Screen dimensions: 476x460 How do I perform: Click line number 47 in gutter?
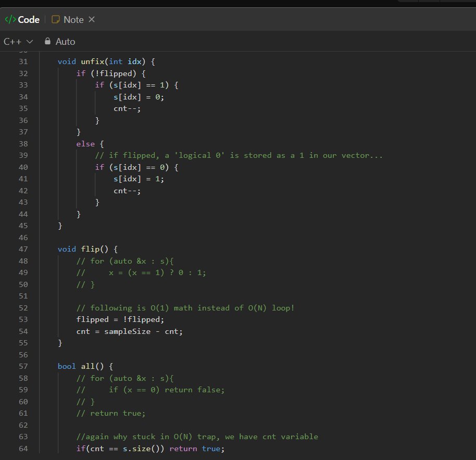23,250
